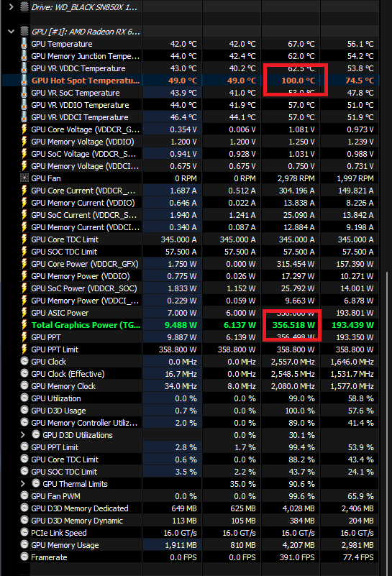
Task: Click the clock icon for GPU Clock (Effective)
Action: [x=24, y=374]
